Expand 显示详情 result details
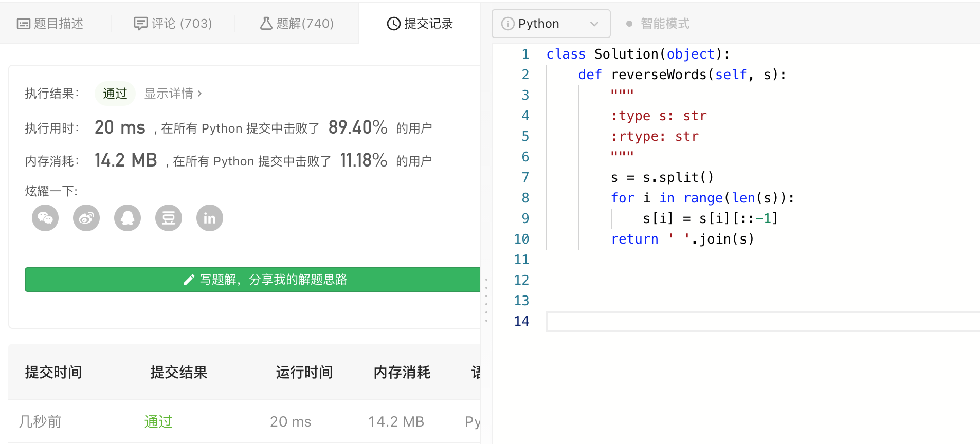This screenshot has width=980, height=444. pyautogui.click(x=173, y=94)
